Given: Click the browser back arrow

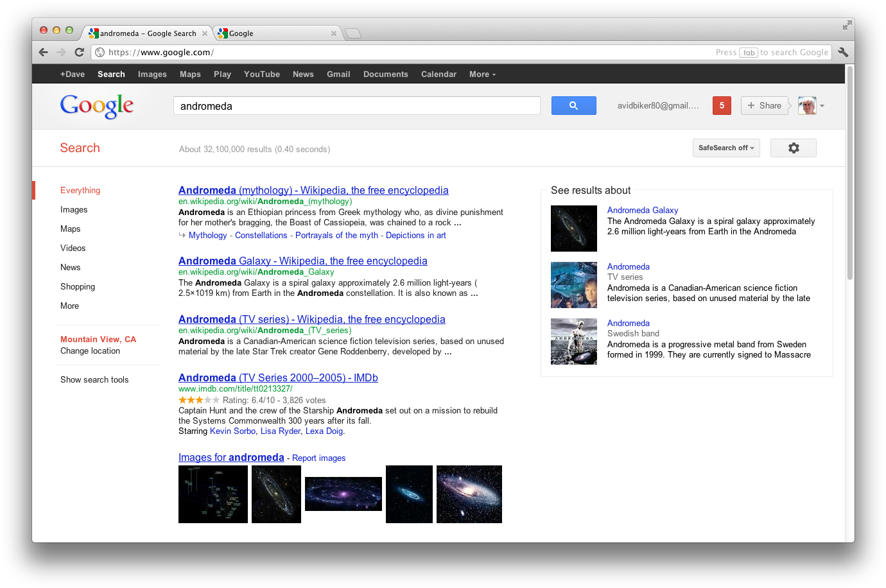Looking at the screenshot, I should click(x=44, y=53).
